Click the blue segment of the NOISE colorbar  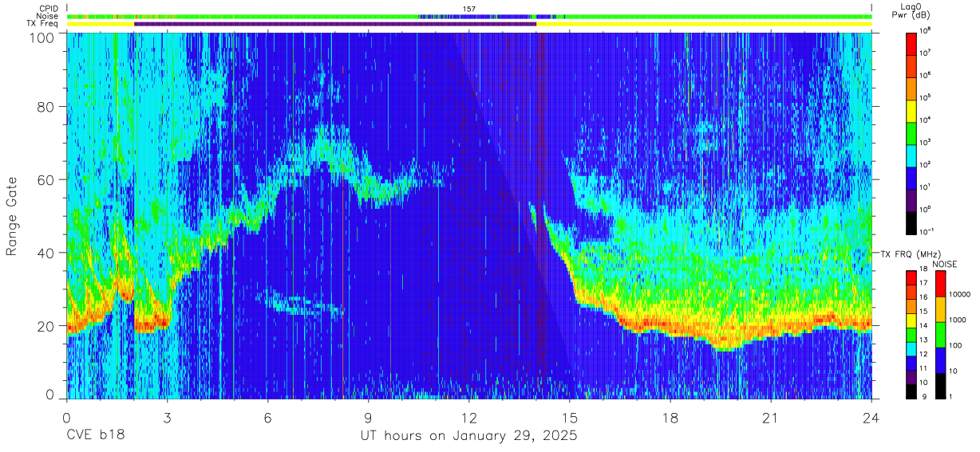point(940,360)
